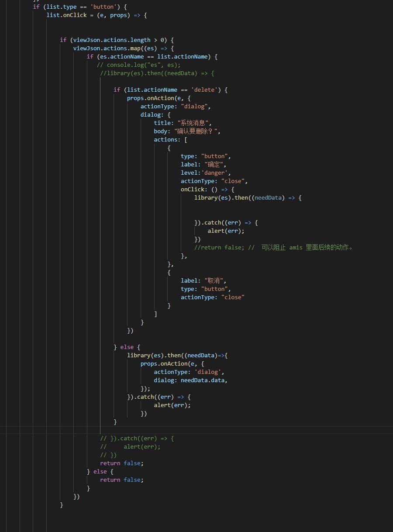Viewport: 393px width, 532px height.
Task: Select the line "viewJson.actions.map((es) => {"
Action: point(124,48)
